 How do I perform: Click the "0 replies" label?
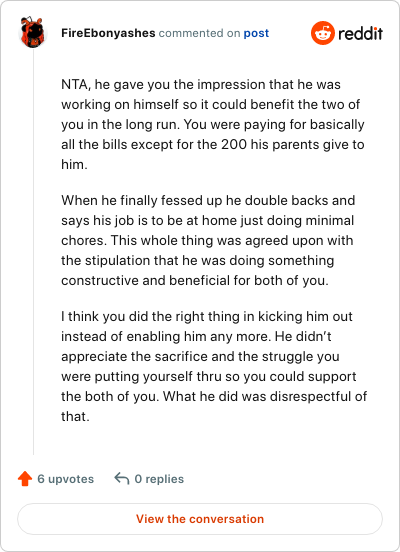[x=159, y=479]
